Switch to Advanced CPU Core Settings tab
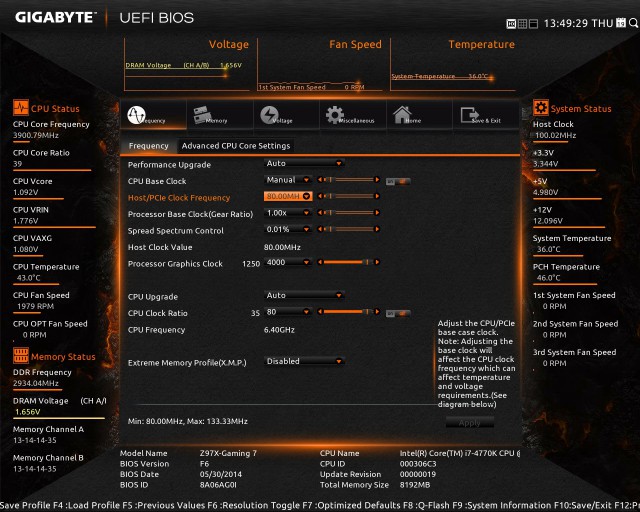640x512 pixels. point(236,146)
